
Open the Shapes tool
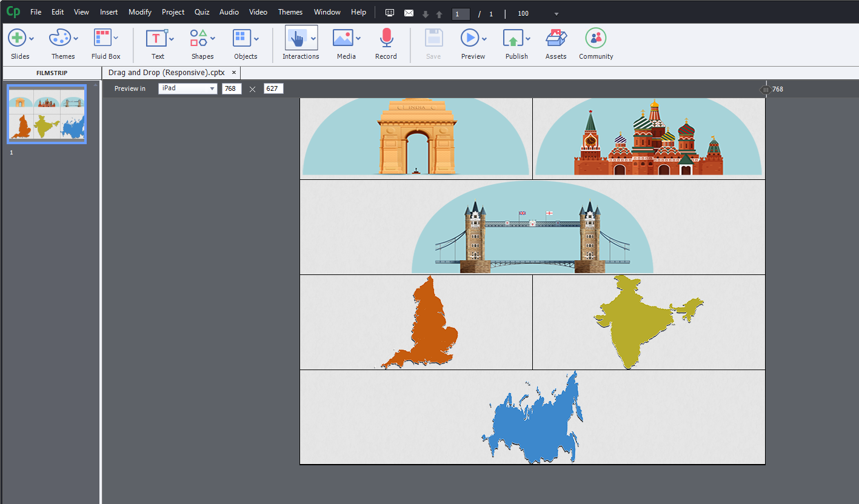[199, 38]
